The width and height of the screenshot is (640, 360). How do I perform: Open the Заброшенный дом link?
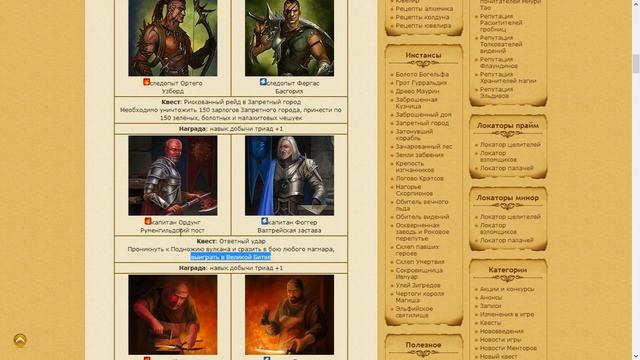pos(423,115)
